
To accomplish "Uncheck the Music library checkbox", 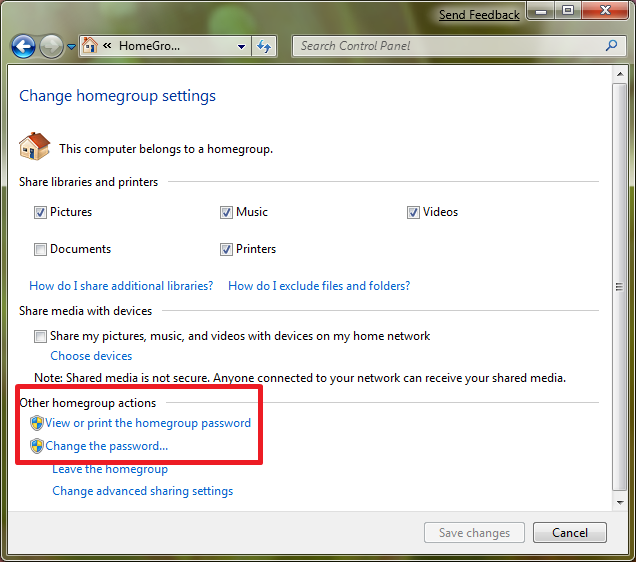I will click(226, 212).
